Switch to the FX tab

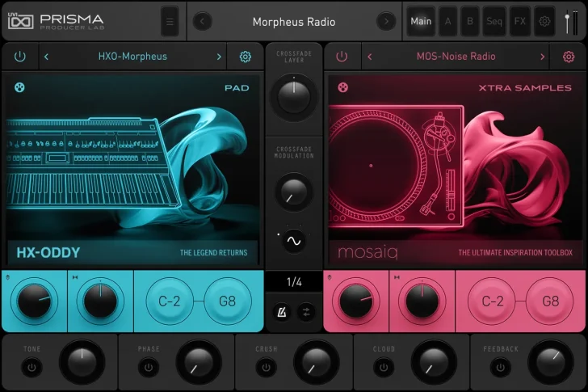519,22
